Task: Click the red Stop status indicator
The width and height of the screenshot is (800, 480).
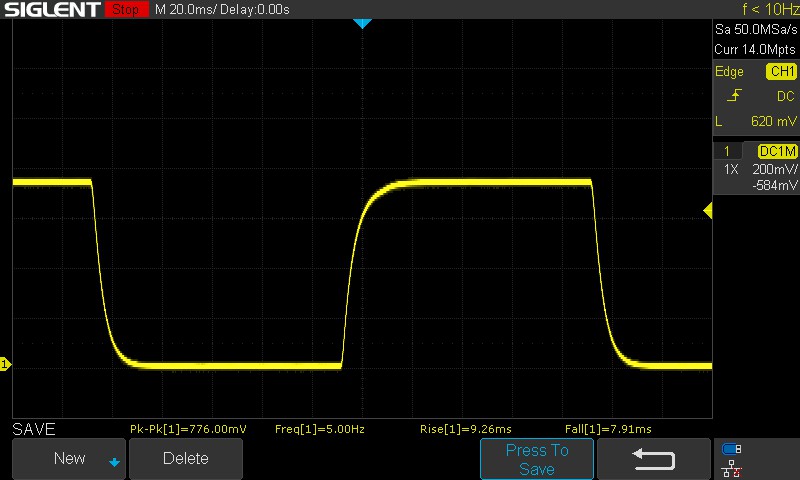Action: pos(126,9)
